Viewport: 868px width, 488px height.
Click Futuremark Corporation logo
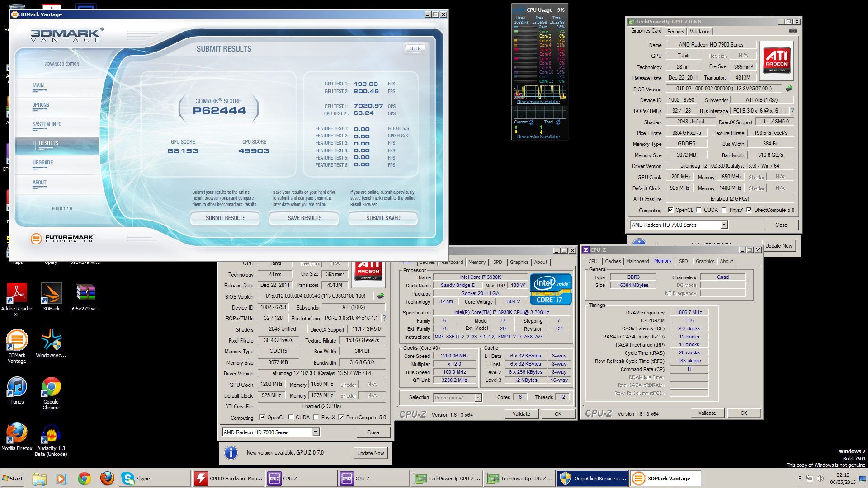pyautogui.click(x=62, y=238)
